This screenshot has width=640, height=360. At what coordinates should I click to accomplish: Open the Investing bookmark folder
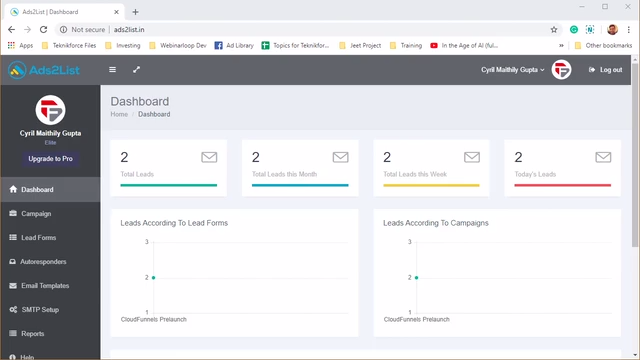[x=123, y=45]
